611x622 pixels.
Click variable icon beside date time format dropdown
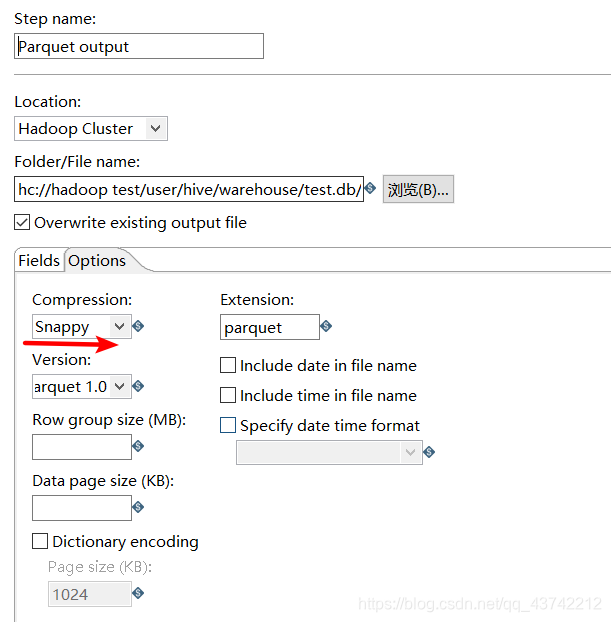428,452
